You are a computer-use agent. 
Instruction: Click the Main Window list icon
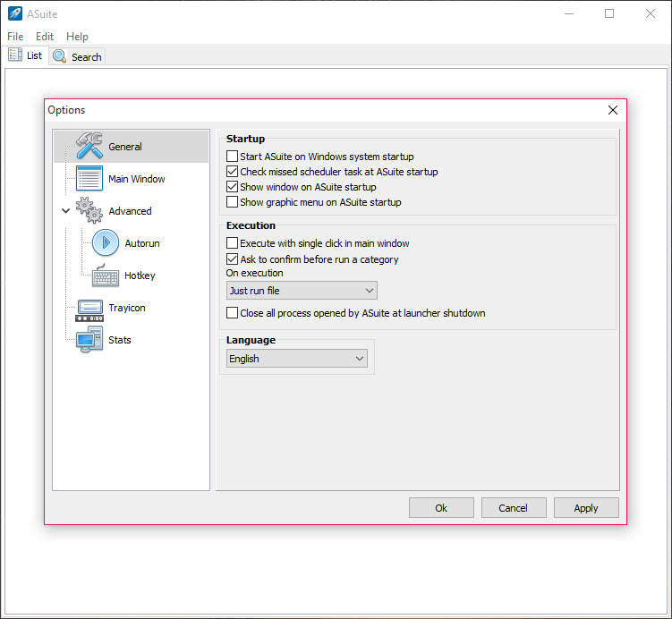(x=89, y=178)
